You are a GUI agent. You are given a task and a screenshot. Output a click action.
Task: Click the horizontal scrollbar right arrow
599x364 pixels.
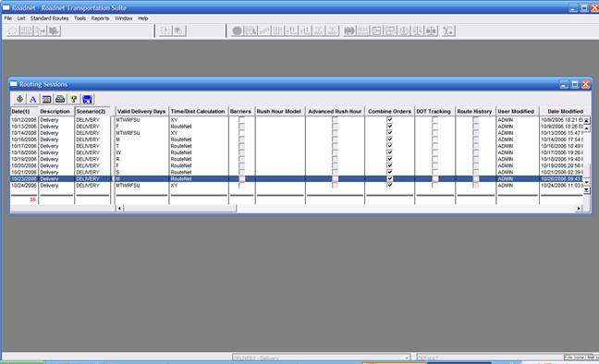[579, 208]
